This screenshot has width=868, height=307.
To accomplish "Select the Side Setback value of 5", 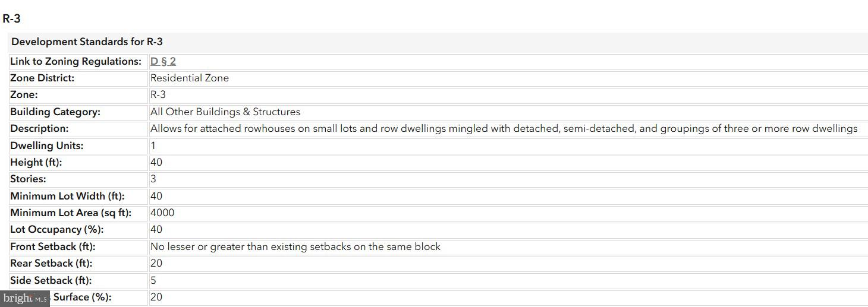I will [x=153, y=280].
